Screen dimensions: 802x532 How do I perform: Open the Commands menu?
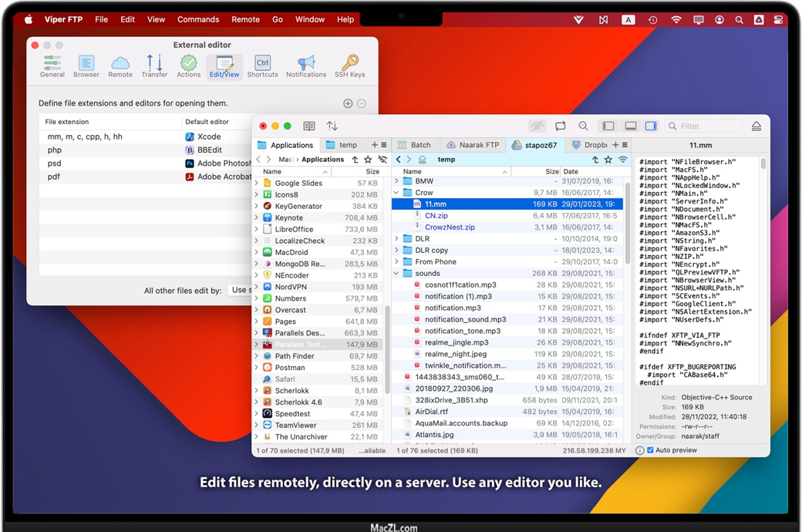198,19
